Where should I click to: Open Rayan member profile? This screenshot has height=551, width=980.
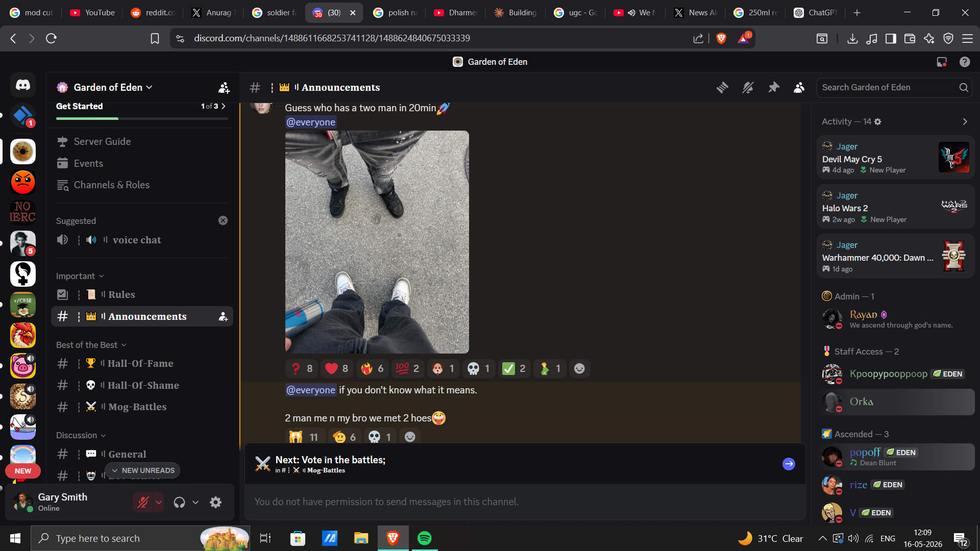895,319
